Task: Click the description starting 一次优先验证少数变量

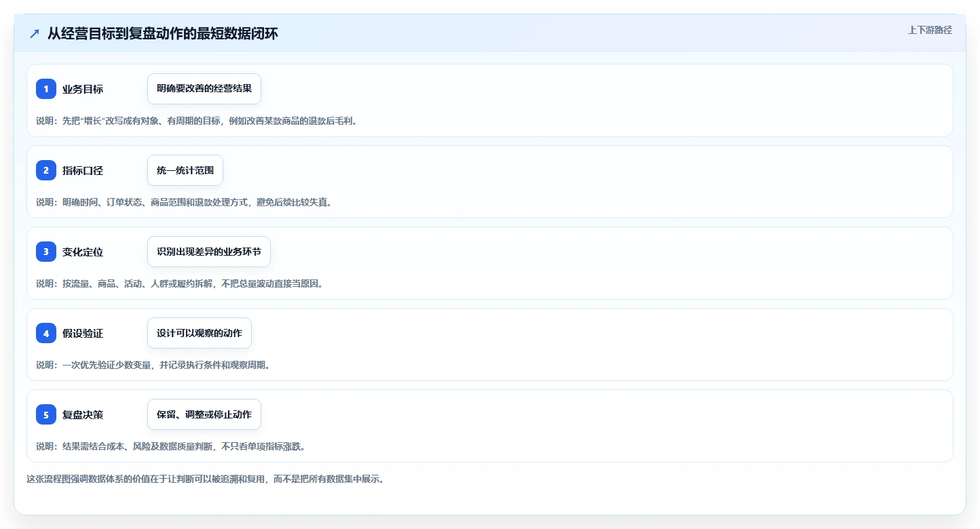Action: (x=153, y=365)
